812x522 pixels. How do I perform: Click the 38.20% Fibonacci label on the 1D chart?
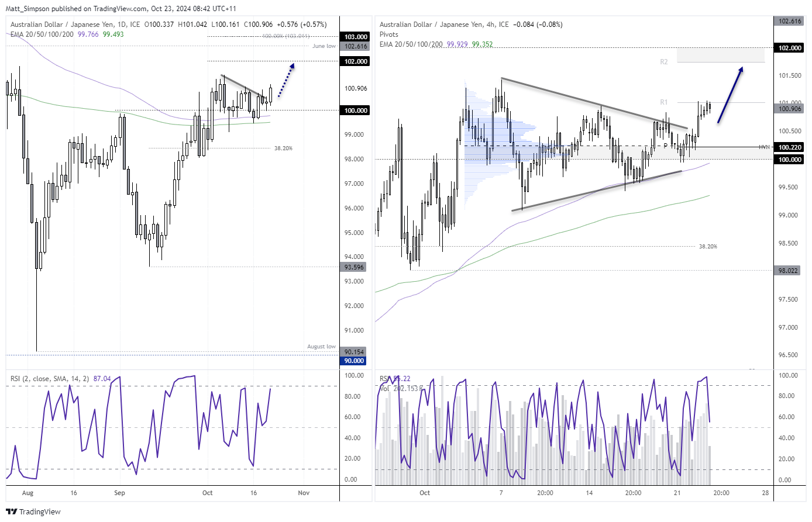click(x=283, y=148)
